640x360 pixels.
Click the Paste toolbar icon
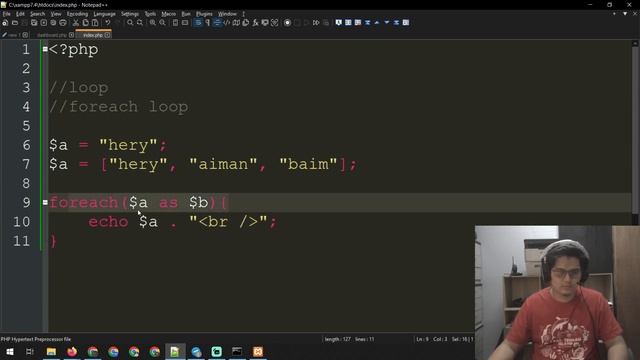tap(95, 23)
